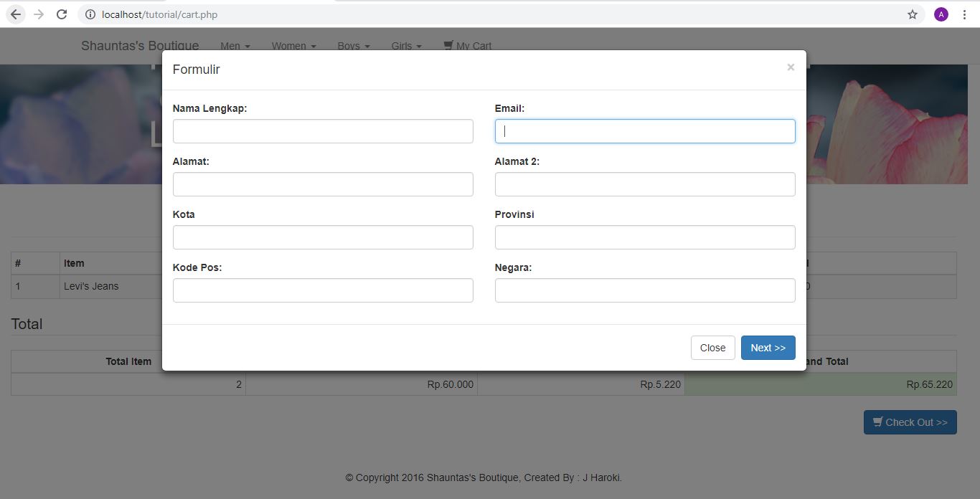This screenshot has height=499, width=980.
Task: Reload the page with the refresh icon
Action: (62, 14)
